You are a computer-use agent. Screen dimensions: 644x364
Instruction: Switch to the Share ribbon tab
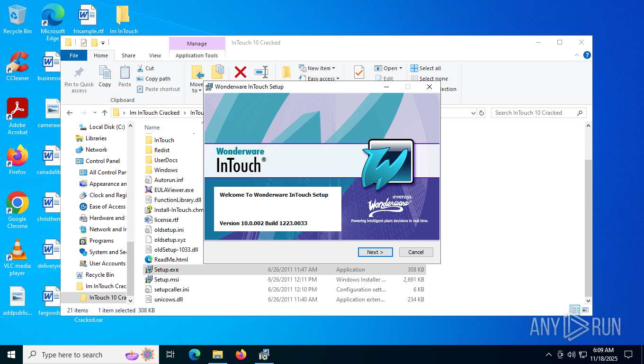[x=128, y=55]
